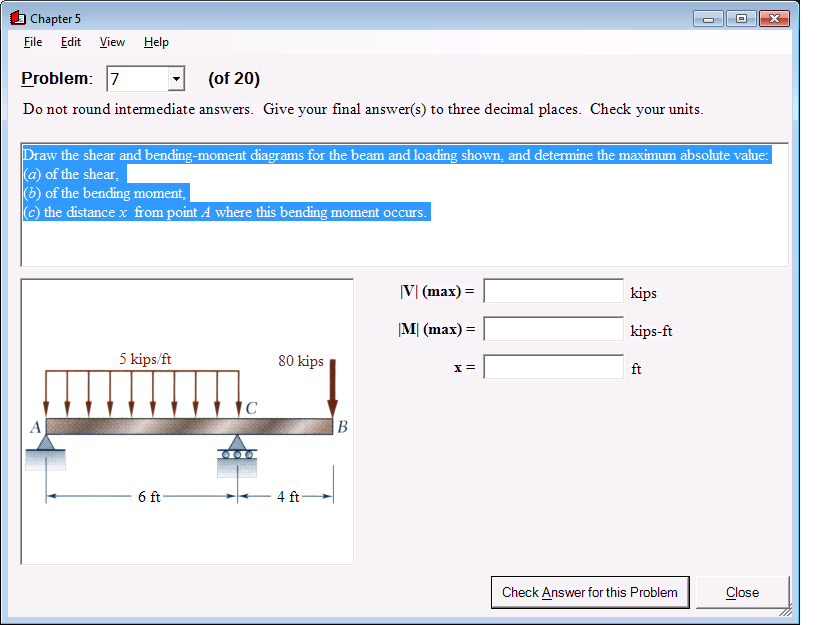
Task: Click the Chapter 5 title bar text
Action: pos(55,17)
